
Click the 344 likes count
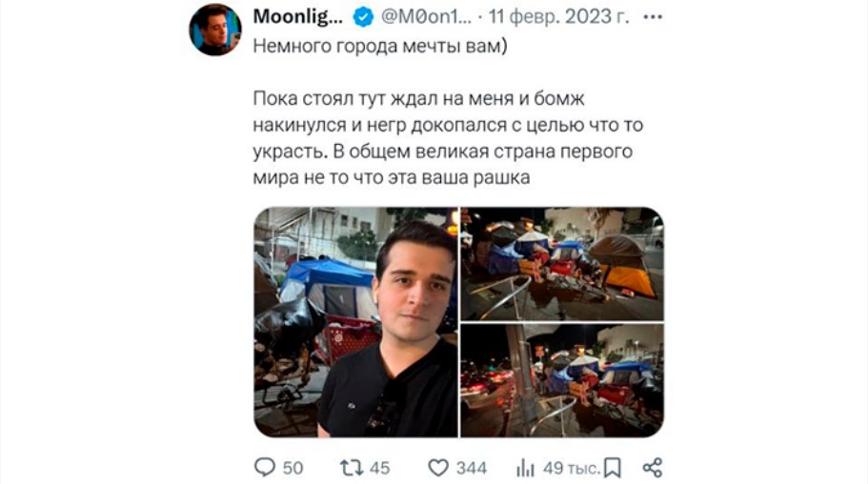pos(471,469)
